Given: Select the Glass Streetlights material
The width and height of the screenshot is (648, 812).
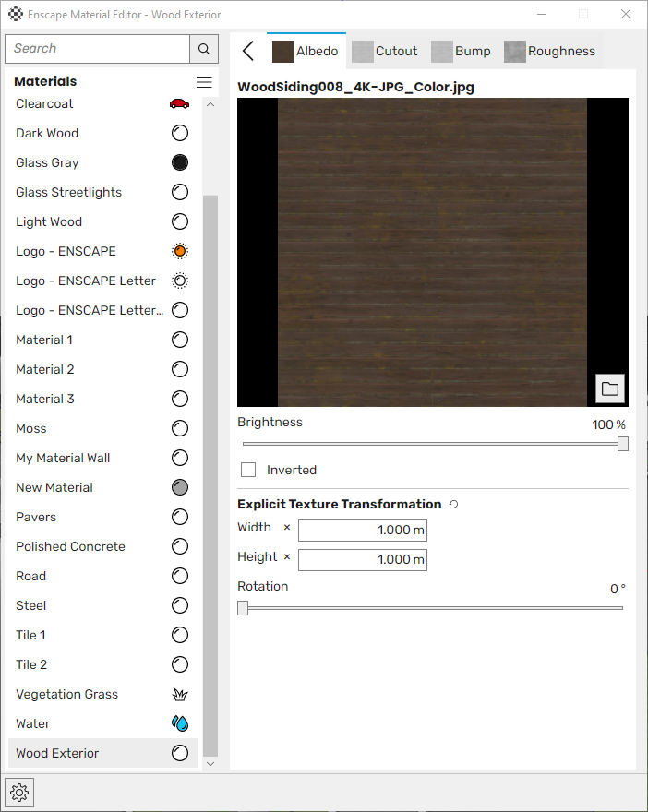Looking at the screenshot, I should pos(103,192).
